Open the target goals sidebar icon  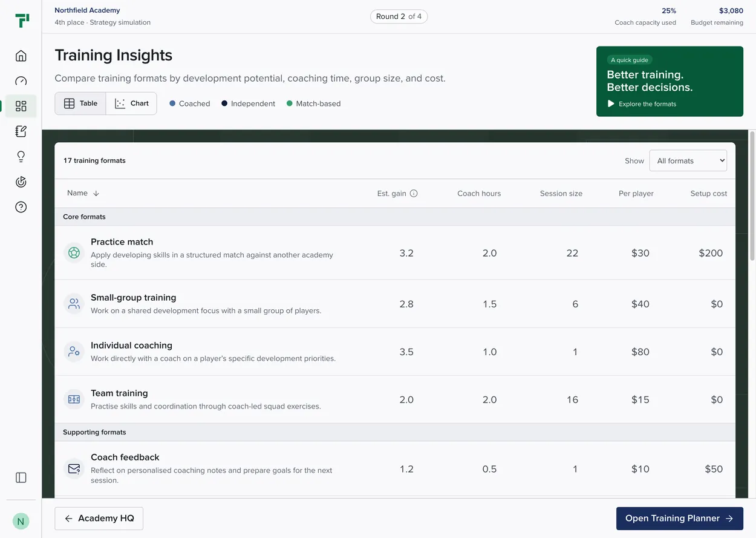coord(21,182)
